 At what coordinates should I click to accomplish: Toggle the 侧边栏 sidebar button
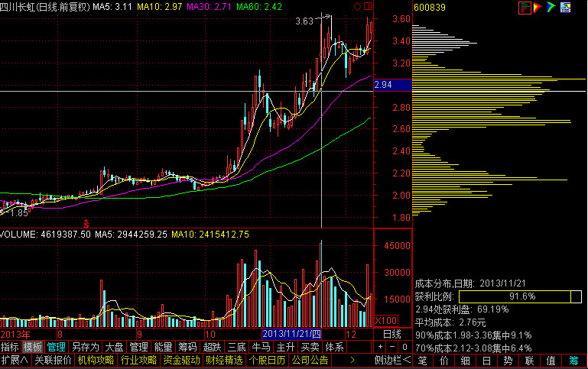coord(392,360)
